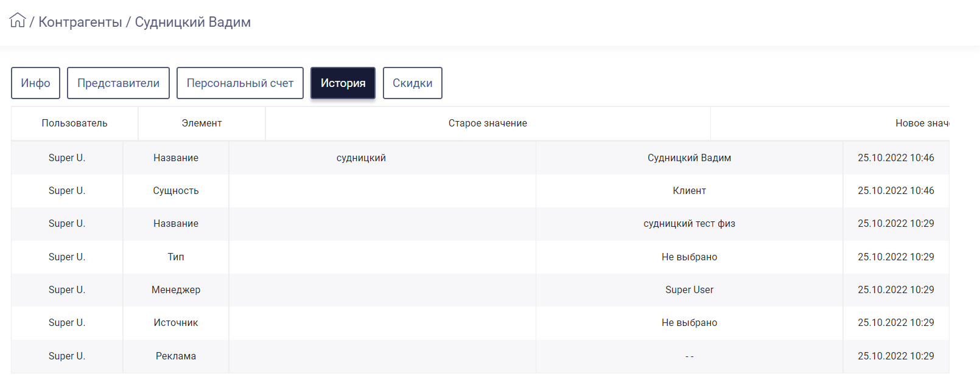The height and width of the screenshot is (388, 980).
Task: Click Источник element cell
Action: (176, 322)
